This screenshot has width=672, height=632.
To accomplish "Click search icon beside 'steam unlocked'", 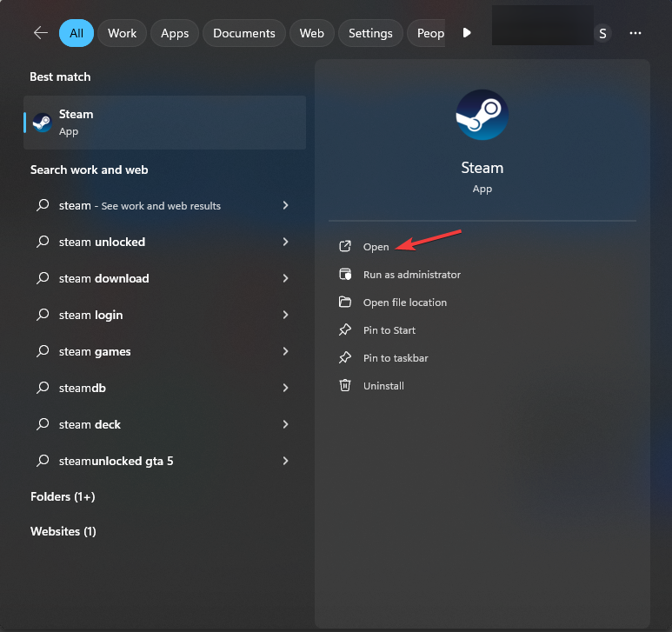I will point(43,242).
